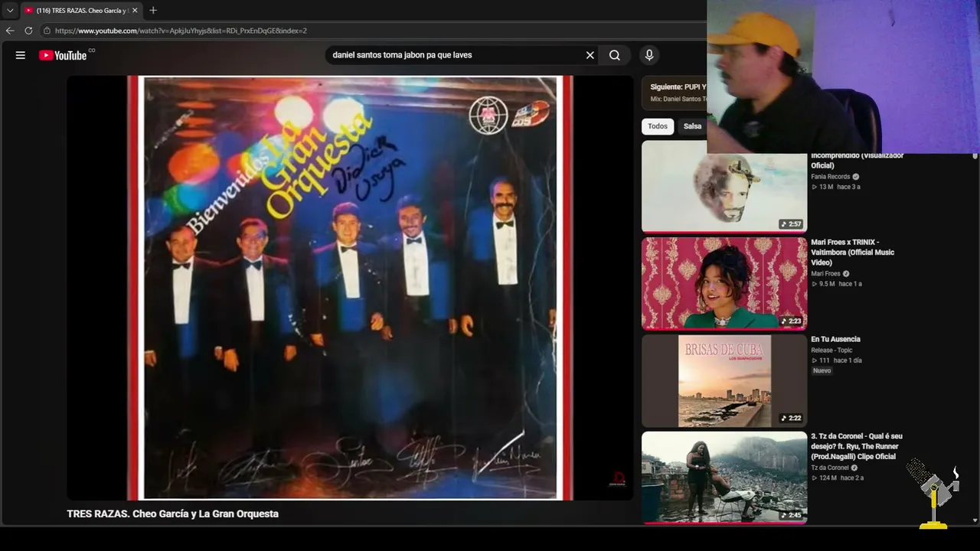Click the 2:45 duration badge
This screenshot has width=980, height=551.
point(792,516)
